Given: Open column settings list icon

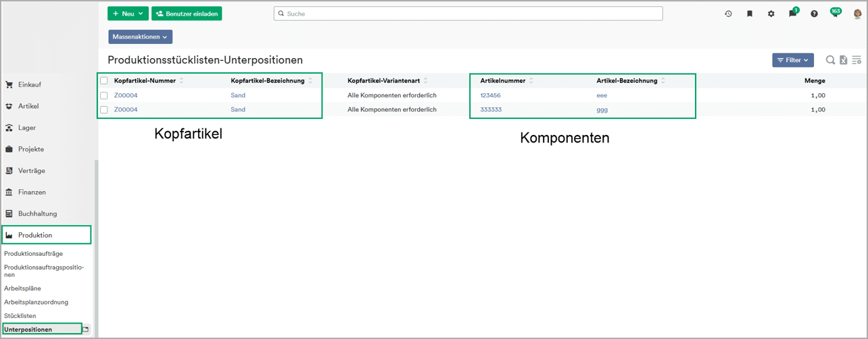Looking at the screenshot, I should pos(857,60).
